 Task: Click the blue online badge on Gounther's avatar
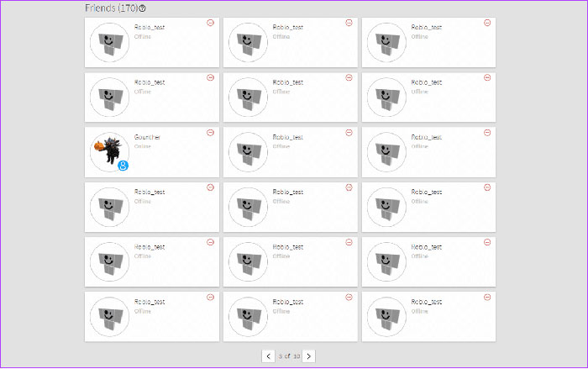point(123,166)
